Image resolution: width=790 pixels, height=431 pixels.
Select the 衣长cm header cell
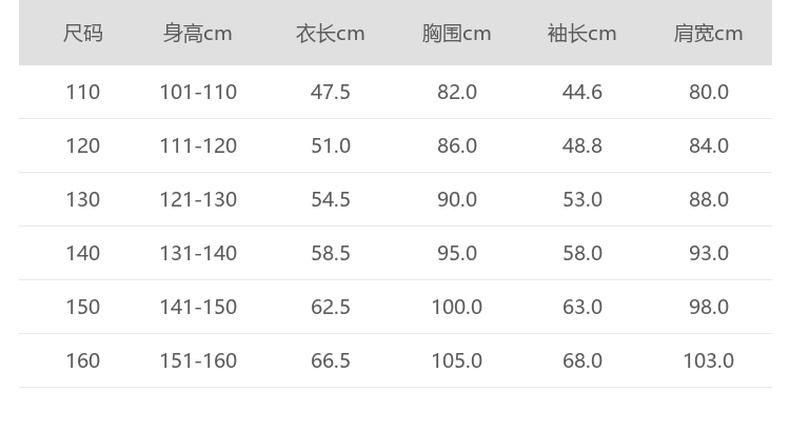click(x=330, y=33)
